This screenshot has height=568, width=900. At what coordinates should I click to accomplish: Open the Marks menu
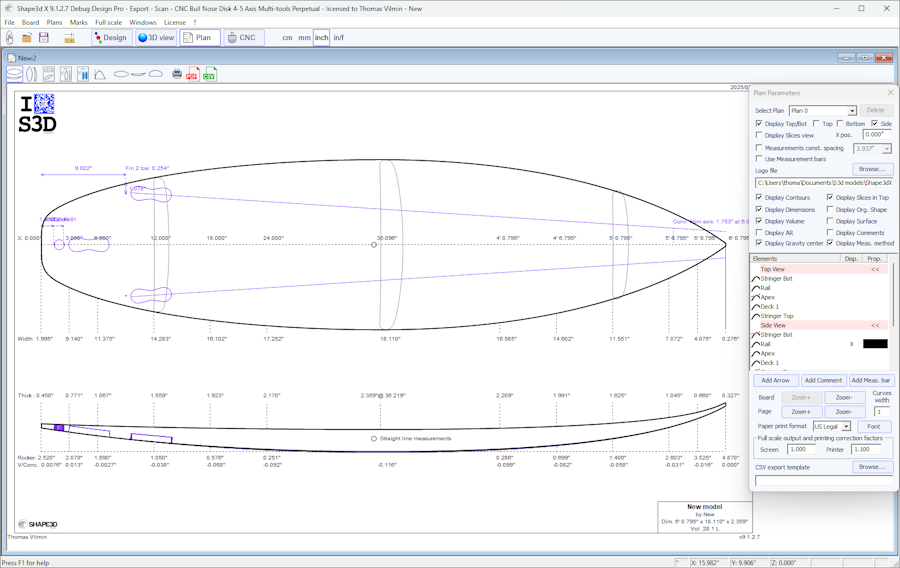[x=79, y=22]
